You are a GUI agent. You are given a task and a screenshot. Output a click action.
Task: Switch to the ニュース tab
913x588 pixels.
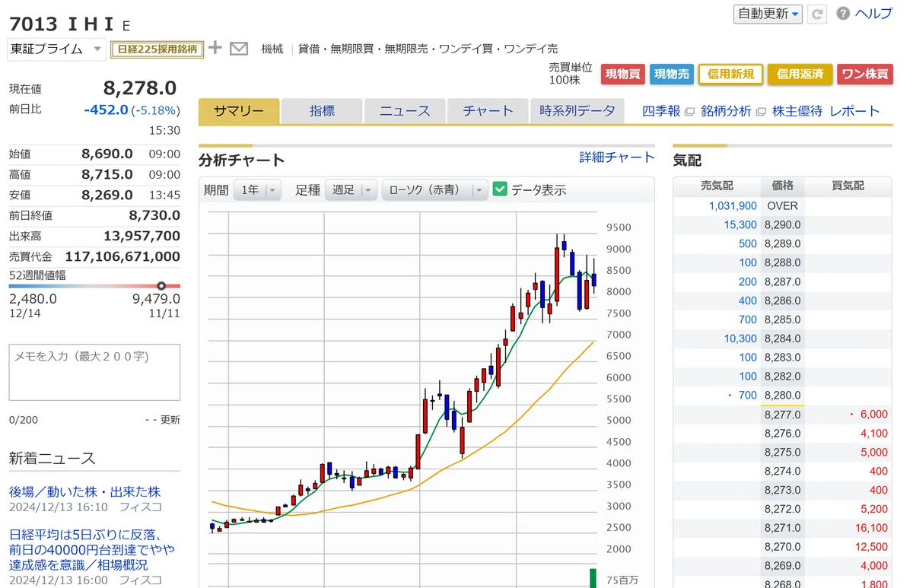click(405, 111)
